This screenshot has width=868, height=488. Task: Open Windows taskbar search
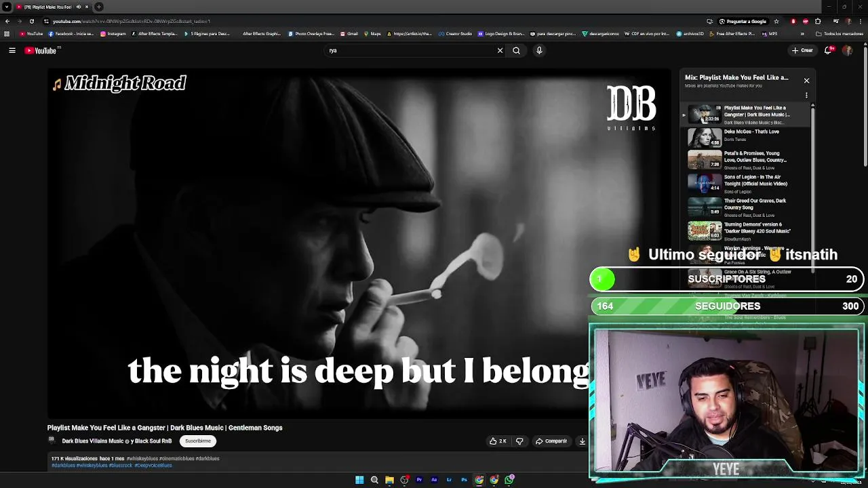tap(374, 480)
